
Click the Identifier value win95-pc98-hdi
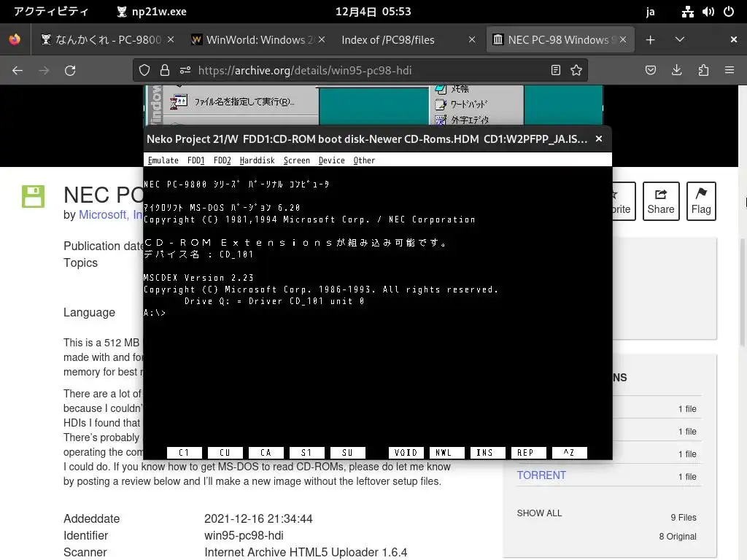point(244,535)
